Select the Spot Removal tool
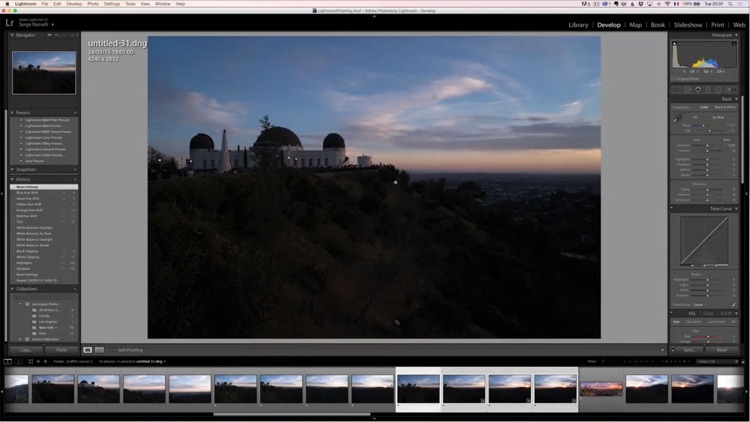Image resolution: width=750 pixels, height=422 pixels. 687,89
